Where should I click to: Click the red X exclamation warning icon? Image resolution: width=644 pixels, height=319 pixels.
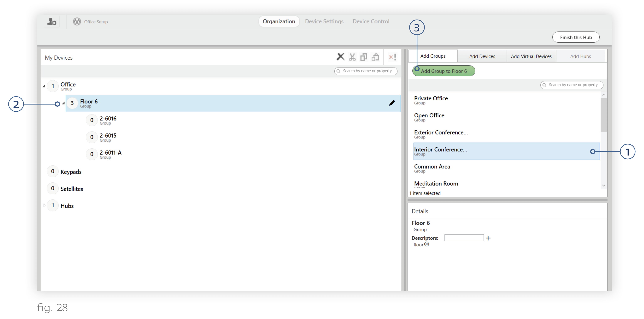pos(392,57)
